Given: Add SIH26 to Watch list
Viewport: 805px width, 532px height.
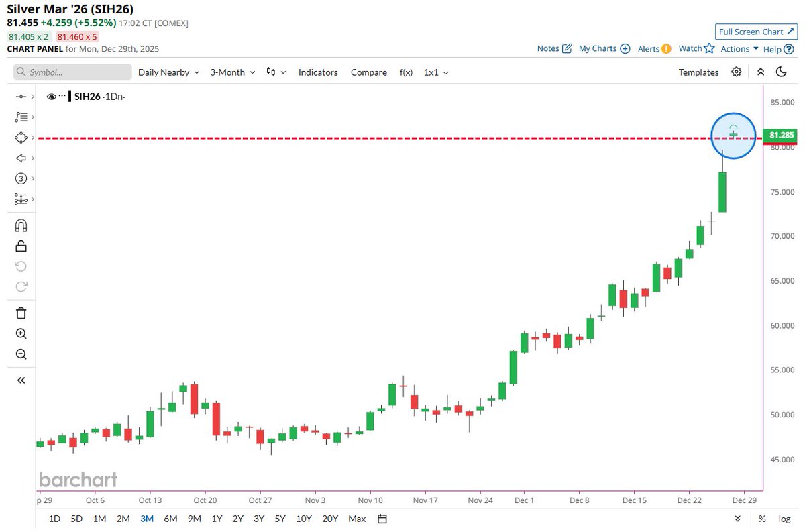Looking at the screenshot, I should coord(696,48).
